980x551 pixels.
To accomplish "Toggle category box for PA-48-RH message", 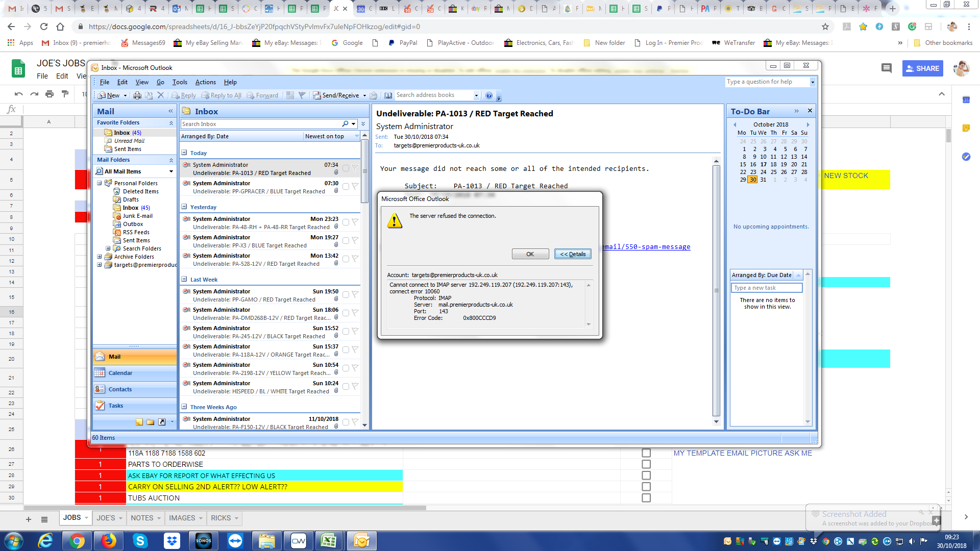I will point(346,222).
